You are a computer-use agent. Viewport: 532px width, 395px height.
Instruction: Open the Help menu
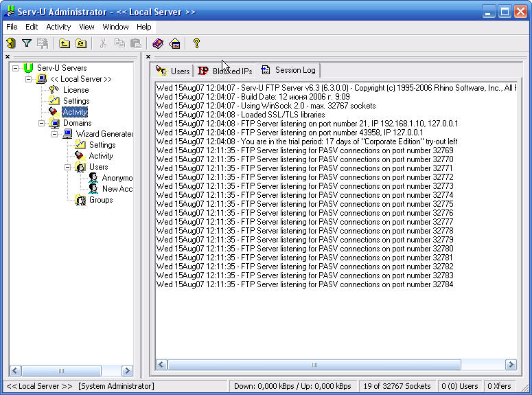(x=144, y=27)
